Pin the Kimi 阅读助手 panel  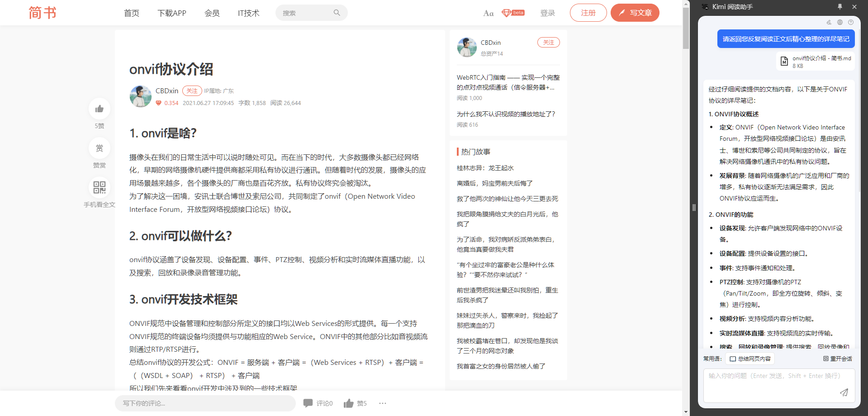tap(840, 7)
